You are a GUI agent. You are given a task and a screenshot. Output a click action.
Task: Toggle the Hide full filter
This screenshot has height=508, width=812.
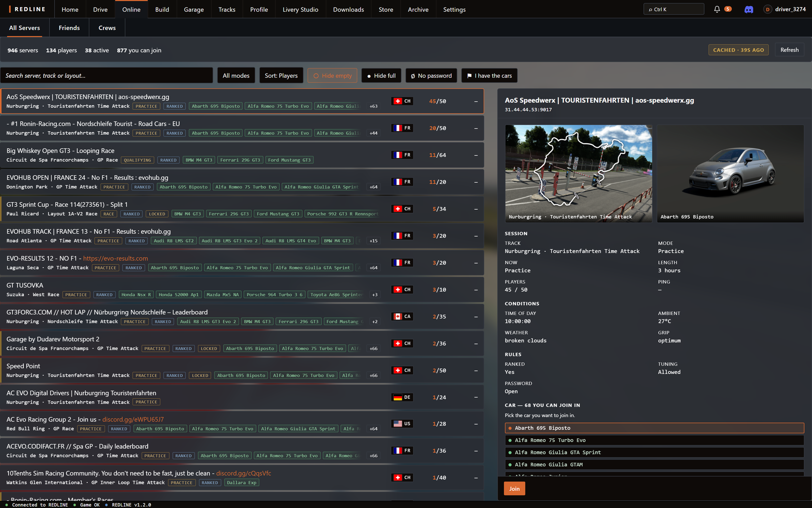click(381, 76)
